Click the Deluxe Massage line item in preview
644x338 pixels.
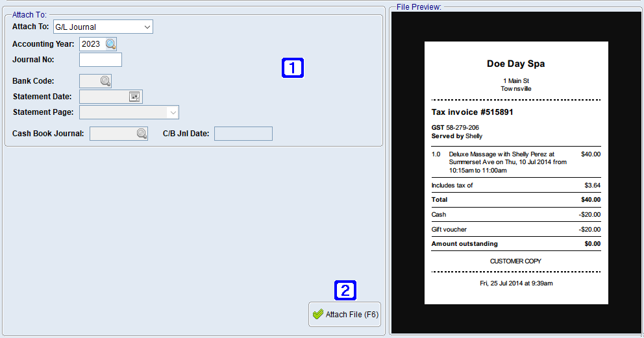coord(506,162)
